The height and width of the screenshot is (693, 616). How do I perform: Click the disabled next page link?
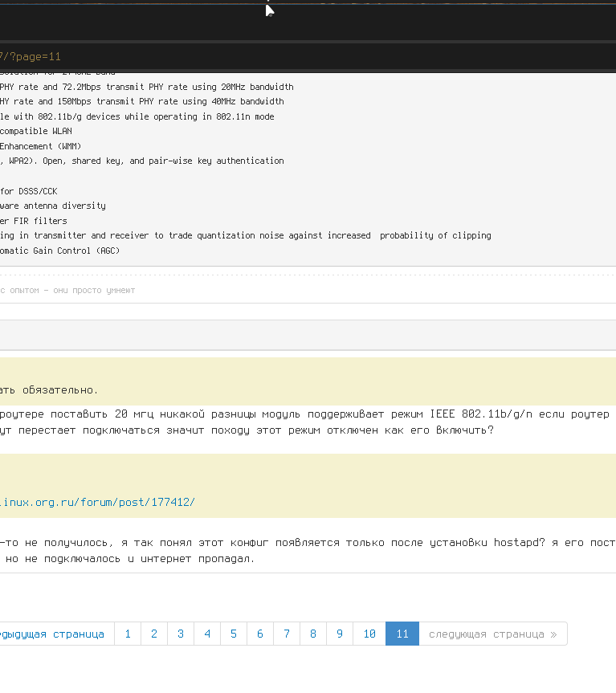click(492, 634)
